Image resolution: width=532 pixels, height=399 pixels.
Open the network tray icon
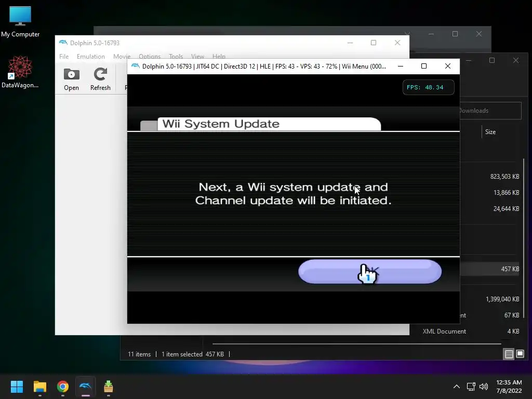pos(471,387)
